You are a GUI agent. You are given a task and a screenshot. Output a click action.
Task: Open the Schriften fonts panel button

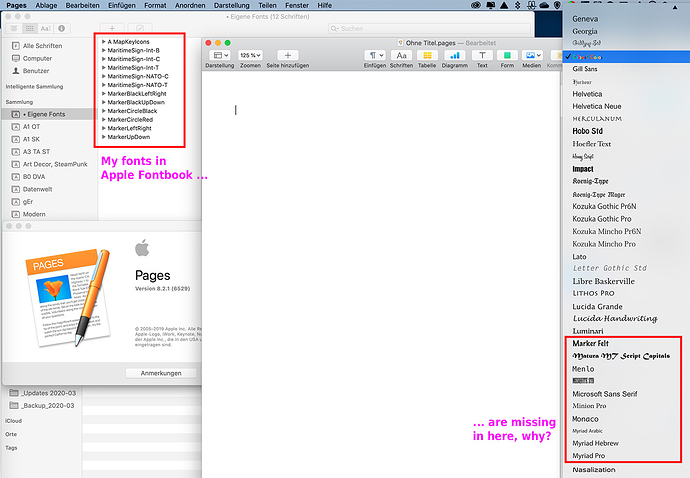[x=401, y=55]
